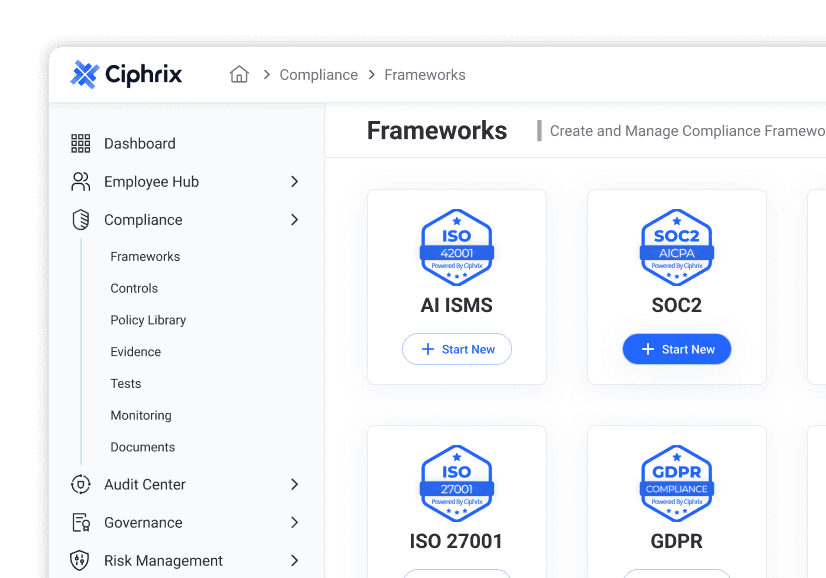Image resolution: width=826 pixels, height=578 pixels.
Task: Start New SOC2 framework
Action: point(677,349)
